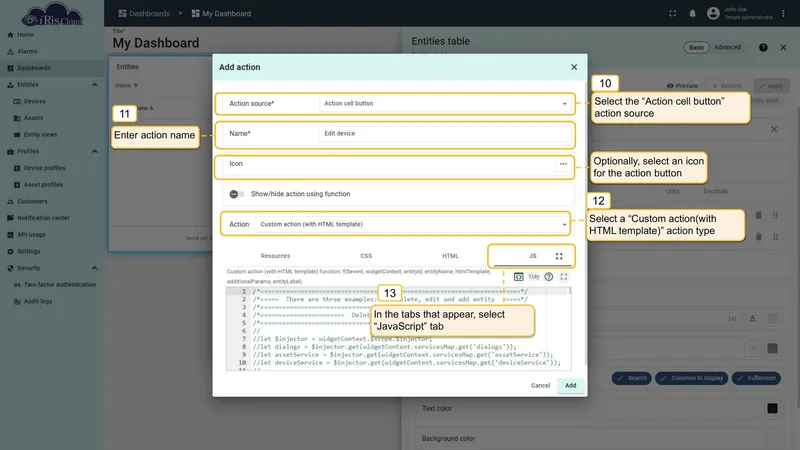
Task: Open the notifications bell icon
Action: [692, 14]
